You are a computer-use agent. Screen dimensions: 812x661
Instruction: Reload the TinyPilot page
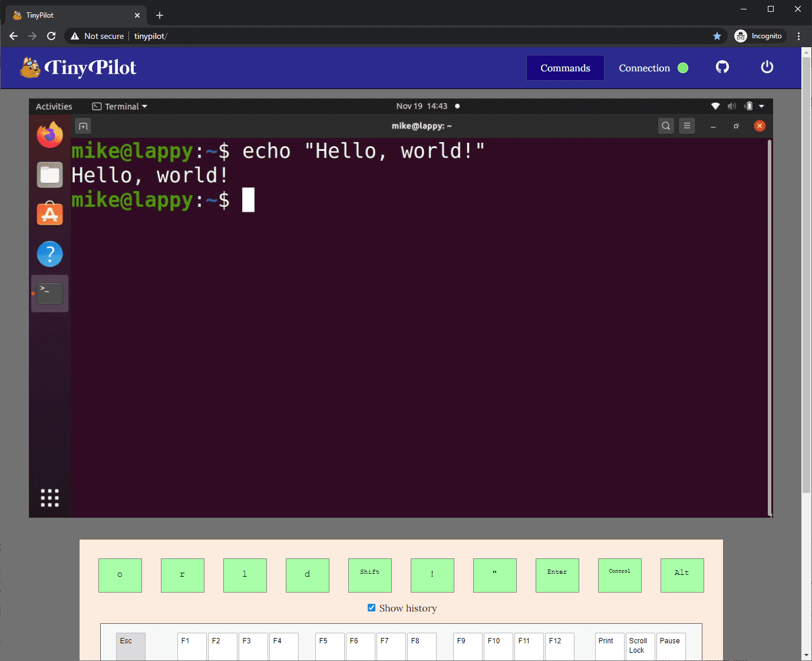tap(51, 36)
